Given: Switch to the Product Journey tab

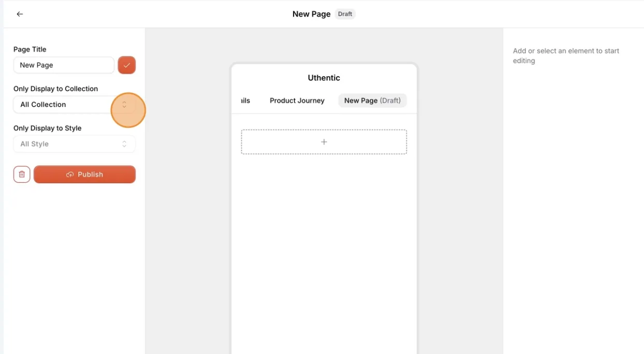Looking at the screenshot, I should [297, 100].
